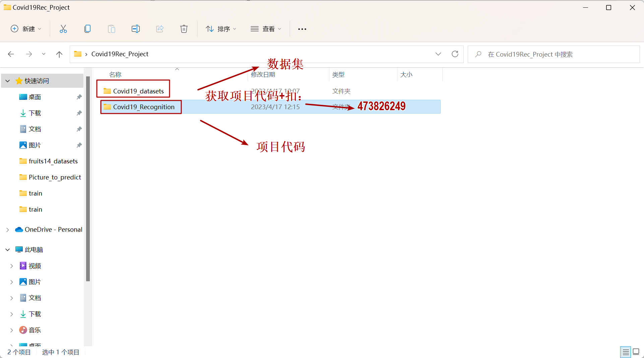Screen dimensions: 644x358
Task: Expand the 图片 node under 此电脑
Action: 12,282
